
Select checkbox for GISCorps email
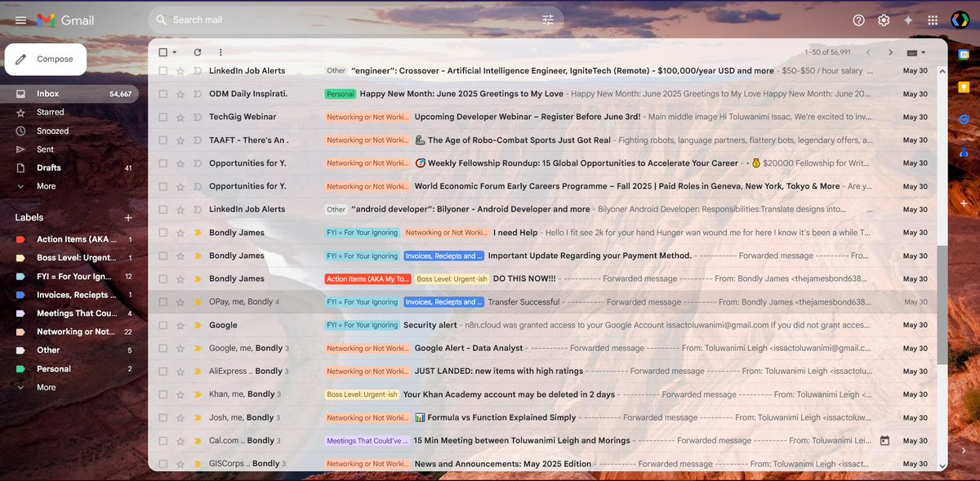click(x=163, y=464)
